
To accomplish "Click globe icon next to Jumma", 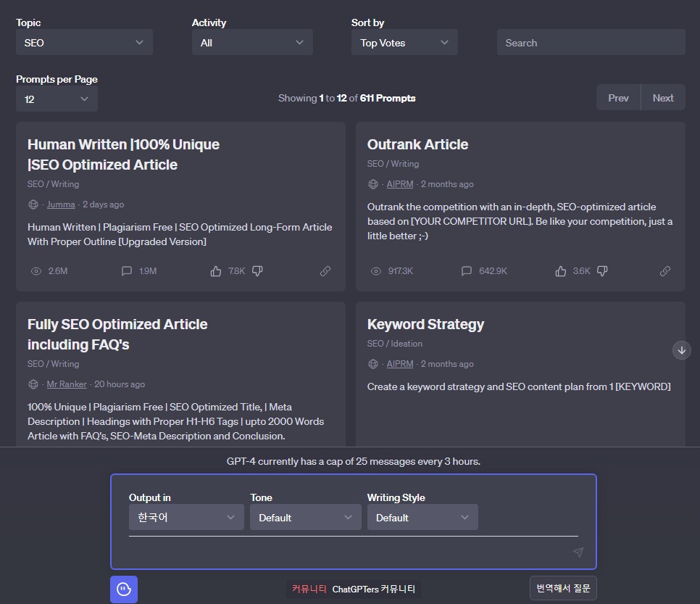I will coord(33,204).
